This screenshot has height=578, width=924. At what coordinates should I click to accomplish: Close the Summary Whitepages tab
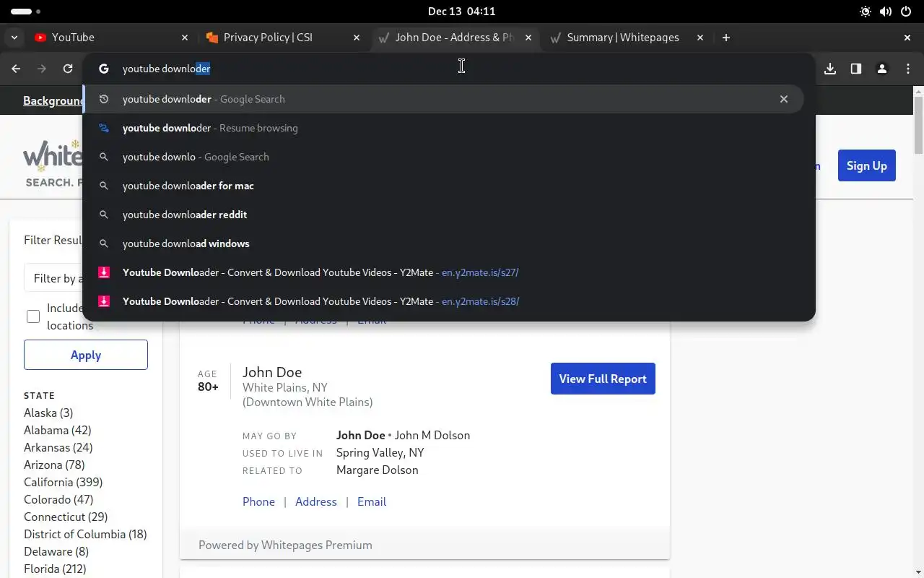tap(700, 38)
